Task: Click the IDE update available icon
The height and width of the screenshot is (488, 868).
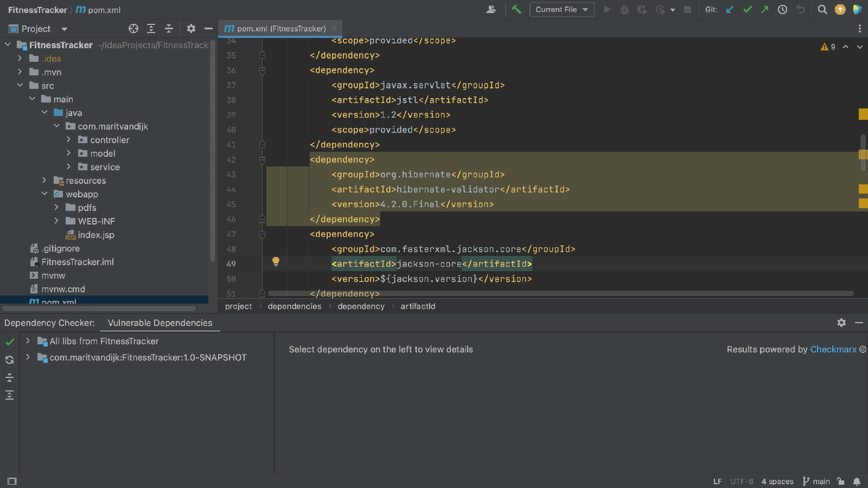Action: (x=840, y=10)
